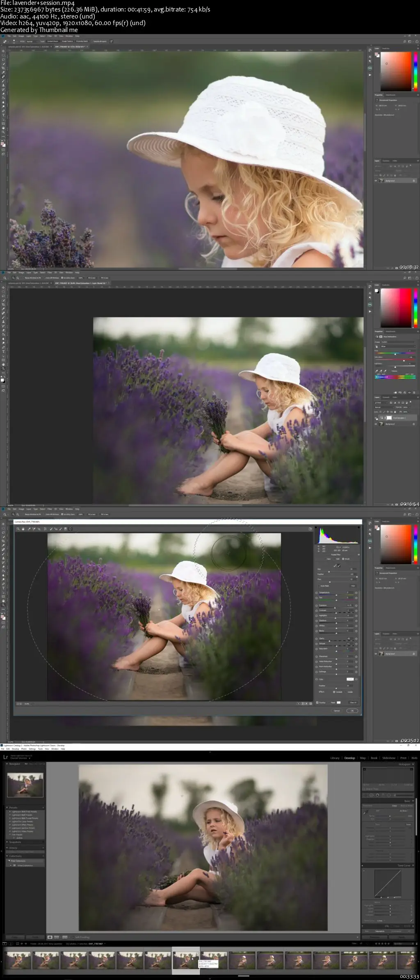
Task: Click Fit Screen in the 00:16:54 options bar
Action: pos(92,278)
